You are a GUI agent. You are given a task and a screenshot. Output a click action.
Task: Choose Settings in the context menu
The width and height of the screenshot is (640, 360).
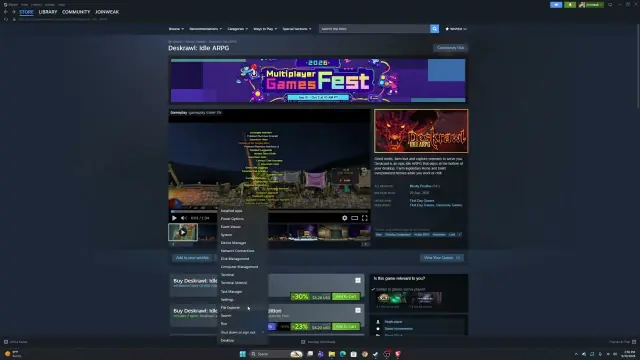(x=242, y=300)
